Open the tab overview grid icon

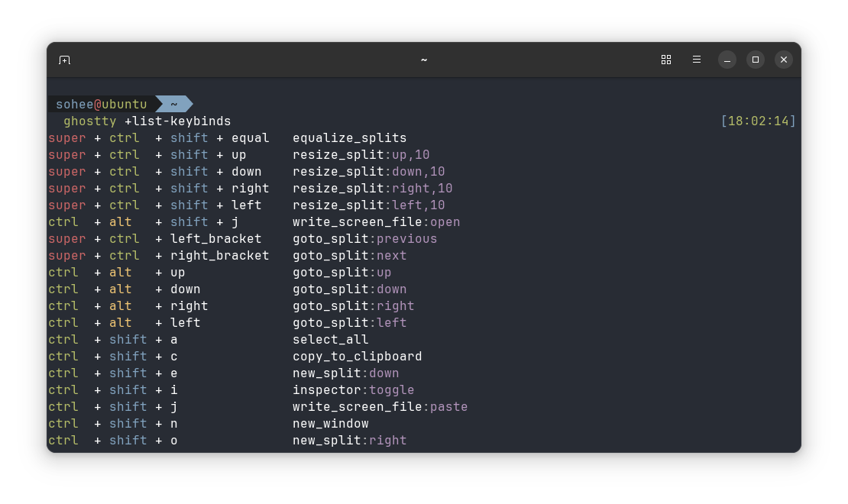click(665, 59)
